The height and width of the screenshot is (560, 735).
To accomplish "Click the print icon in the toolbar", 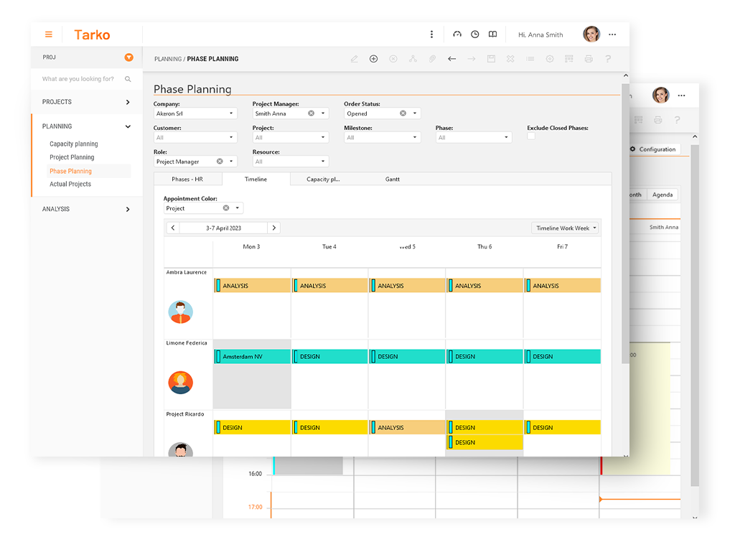I will click(589, 59).
